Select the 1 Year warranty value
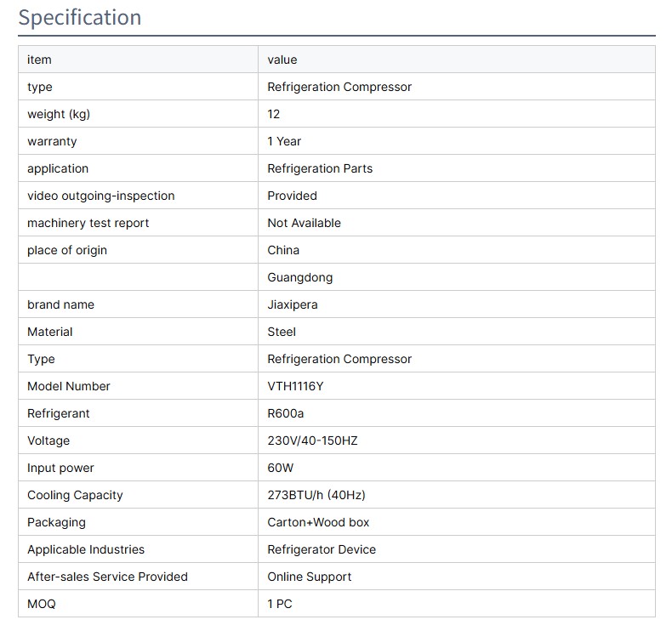This screenshot has width=672, height=631. coord(284,141)
